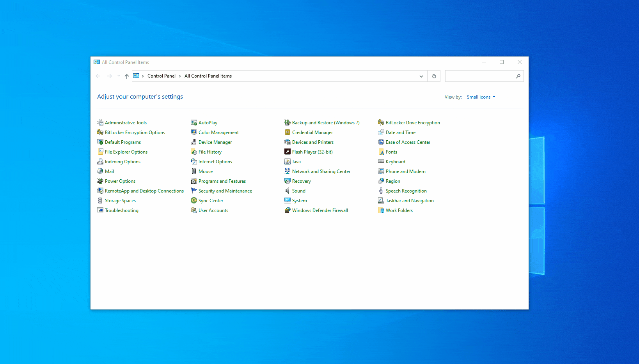The height and width of the screenshot is (364, 639).
Task: Select Control Panel in the breadcrumb path
Action: coord(161,76)
